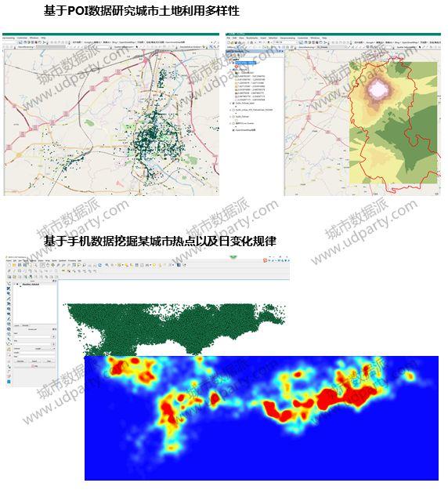The width and height of the screenshot is (448, 490).
Task: Open Geoprocessing menu in right ArcMap window
Action: 287,38
